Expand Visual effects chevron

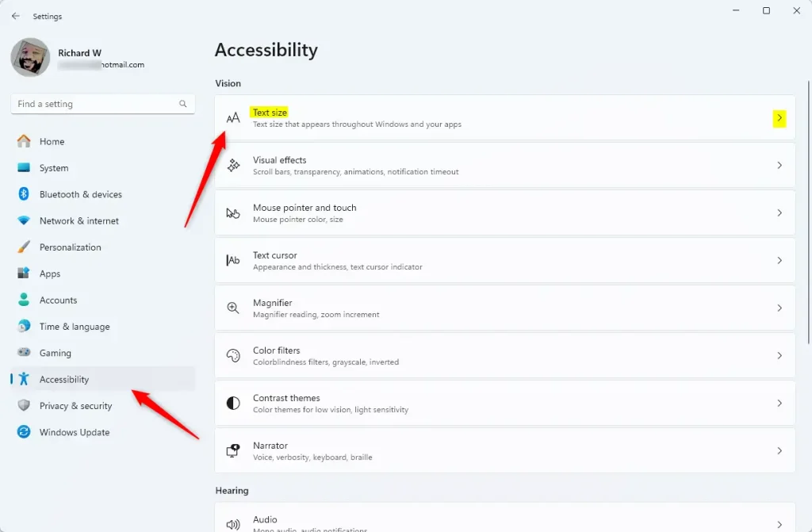pyautogui.click(x=779, y=165)
